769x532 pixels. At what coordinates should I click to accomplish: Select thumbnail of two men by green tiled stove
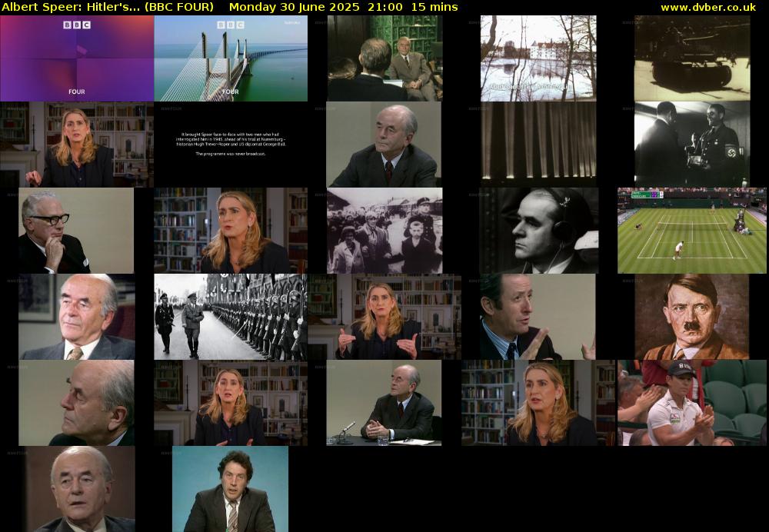point(385,58)
